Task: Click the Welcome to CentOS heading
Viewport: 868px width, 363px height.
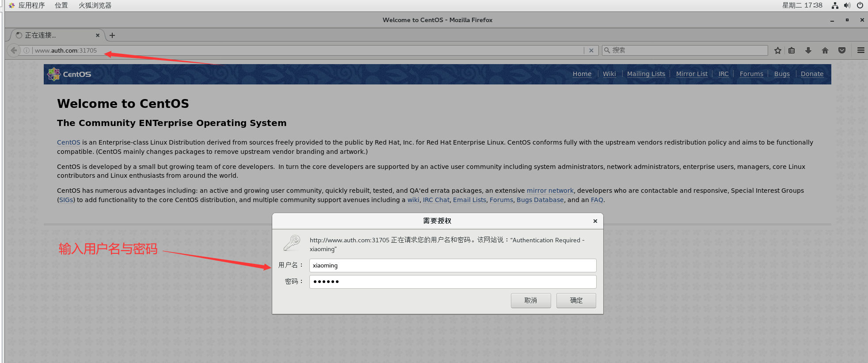Action: click(123, 103)
